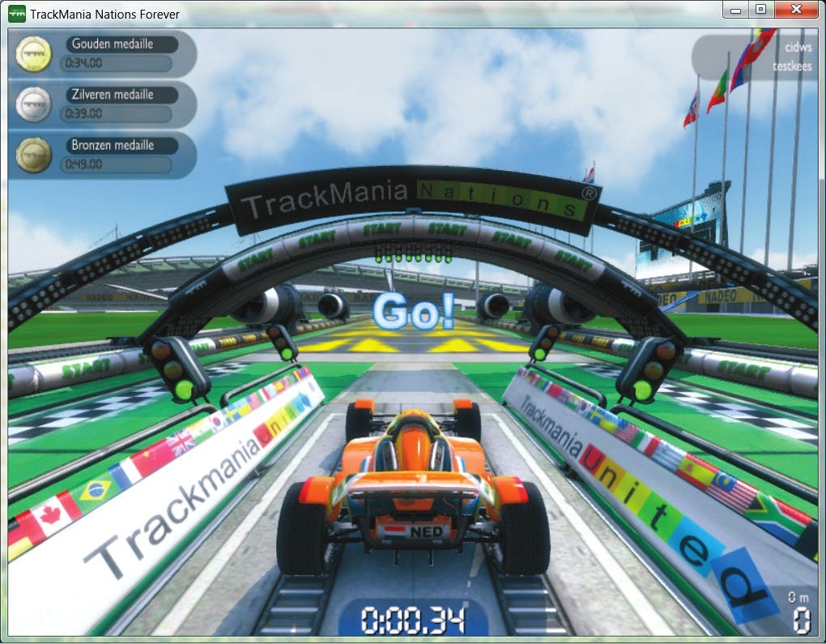Click the silver medal time 0:39.00

[83, 113]
